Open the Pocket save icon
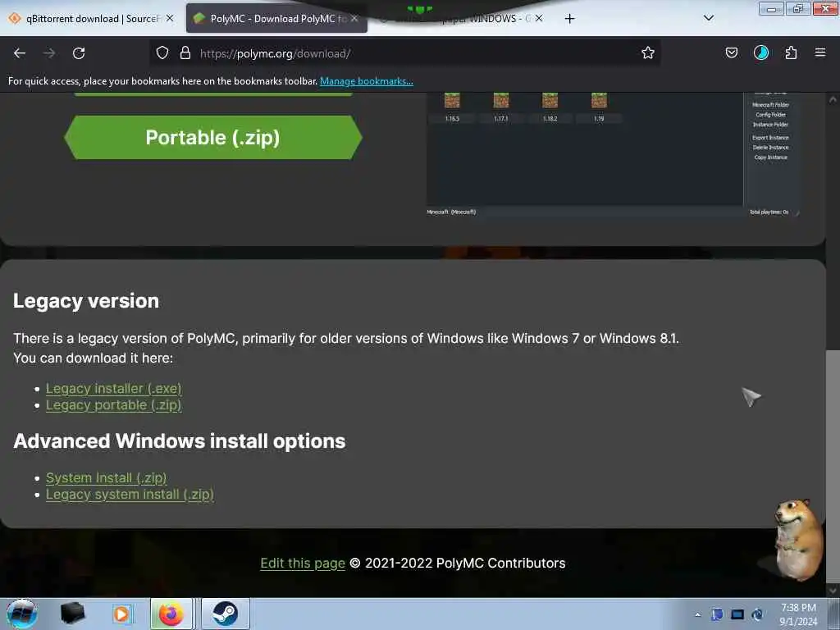The image size is (840, 630). point(731,53)
